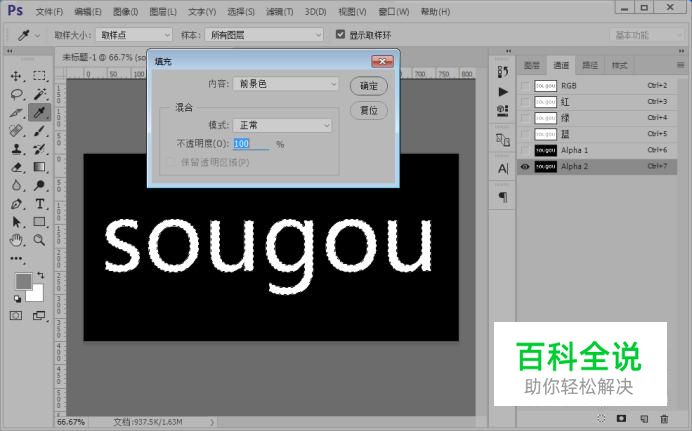Select the Healing Brush tool
This screenshot has width=692, height=431.
[x=16, y=131]
